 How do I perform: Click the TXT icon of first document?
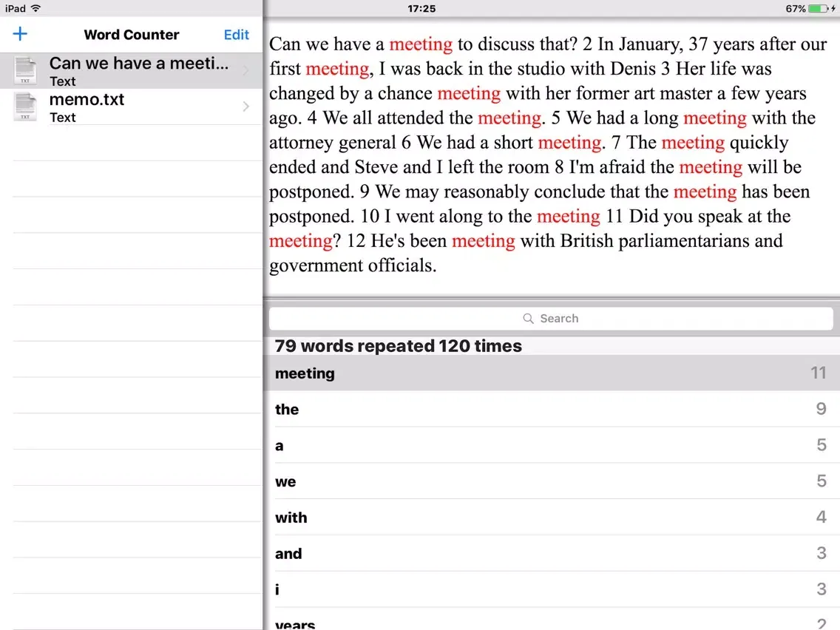(x=25, y=71)
